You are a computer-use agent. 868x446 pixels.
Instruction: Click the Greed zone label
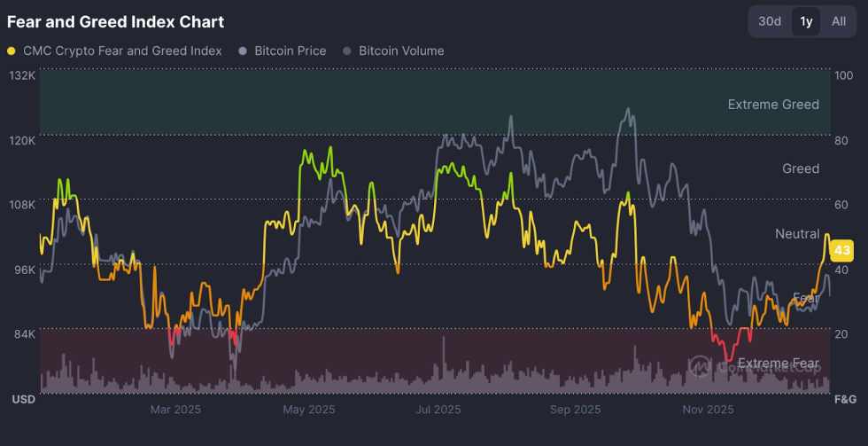click(801, 168)
